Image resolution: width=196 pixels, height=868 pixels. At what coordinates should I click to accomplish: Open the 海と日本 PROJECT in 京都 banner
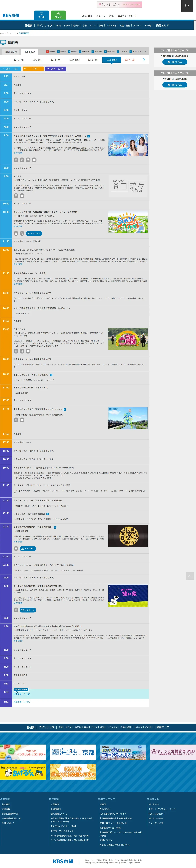pyautogui.click(x=73, y=752)
